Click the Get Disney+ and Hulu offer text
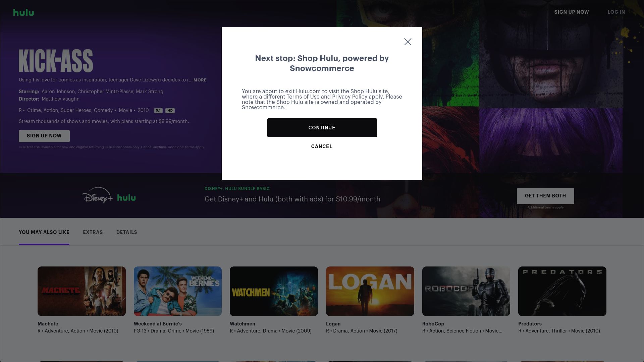This screenshot has width=644, height=362. tap(292, 199)
